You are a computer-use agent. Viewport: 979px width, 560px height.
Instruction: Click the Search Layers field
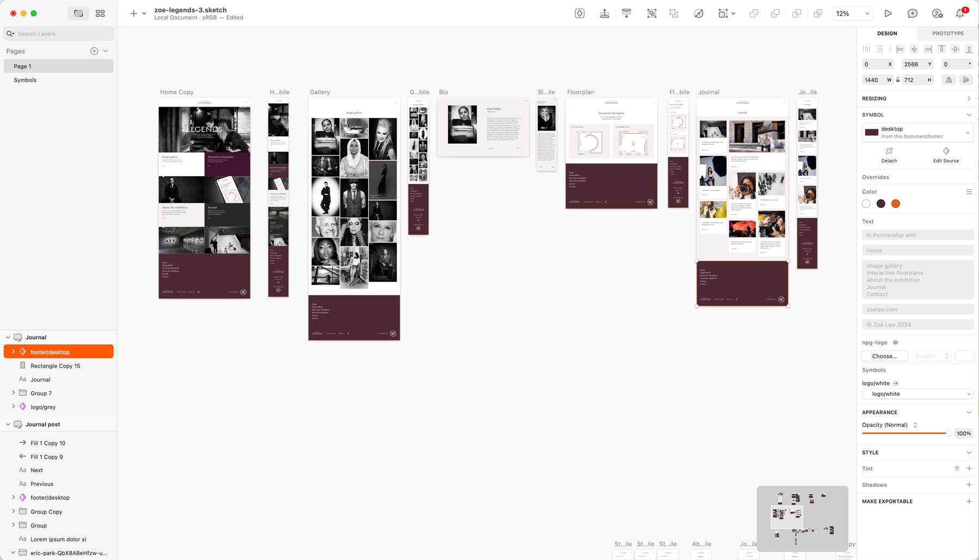click(59, 34)
